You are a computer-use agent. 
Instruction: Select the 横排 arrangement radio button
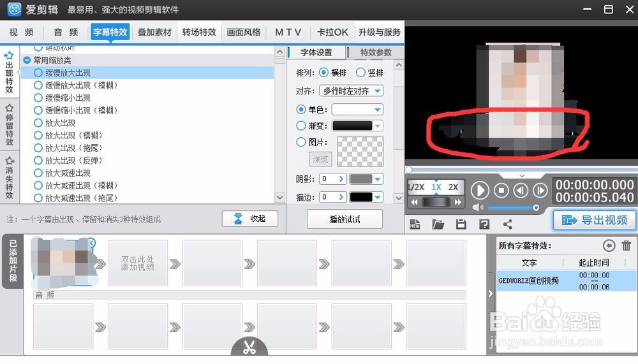click(x=324, y=73)
